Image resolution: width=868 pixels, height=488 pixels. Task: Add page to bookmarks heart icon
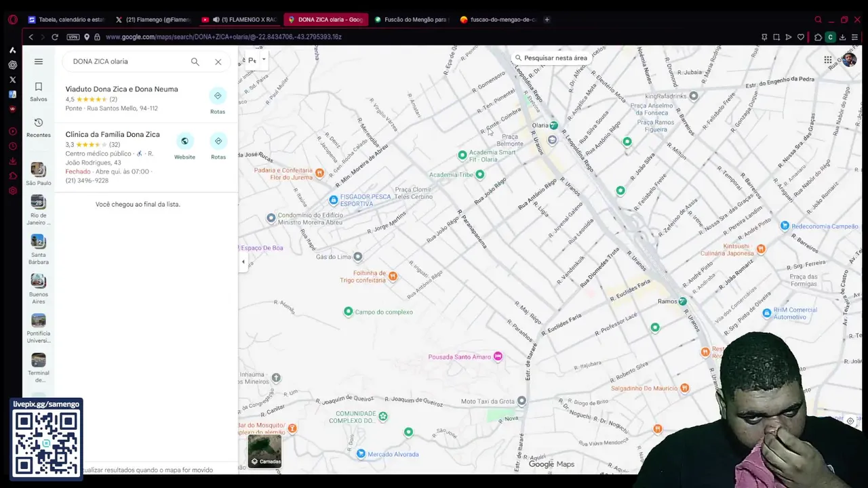click(x=801, y=37)
